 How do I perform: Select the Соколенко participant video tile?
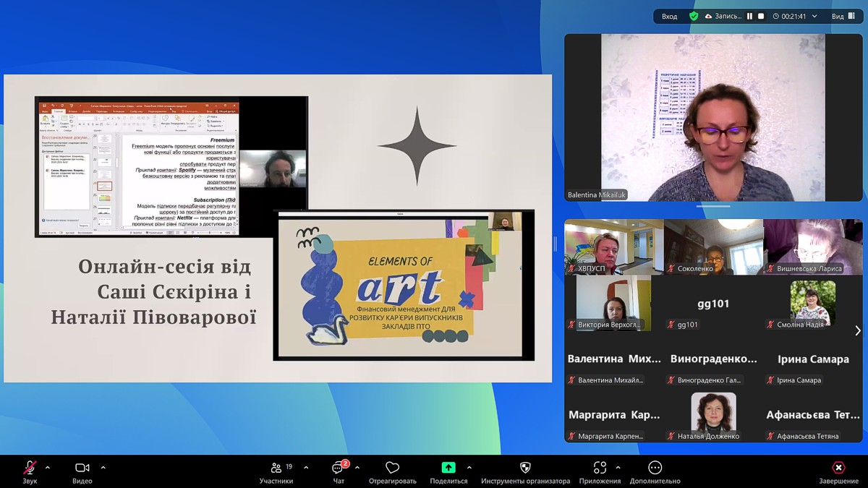click(x=713, y=247)
